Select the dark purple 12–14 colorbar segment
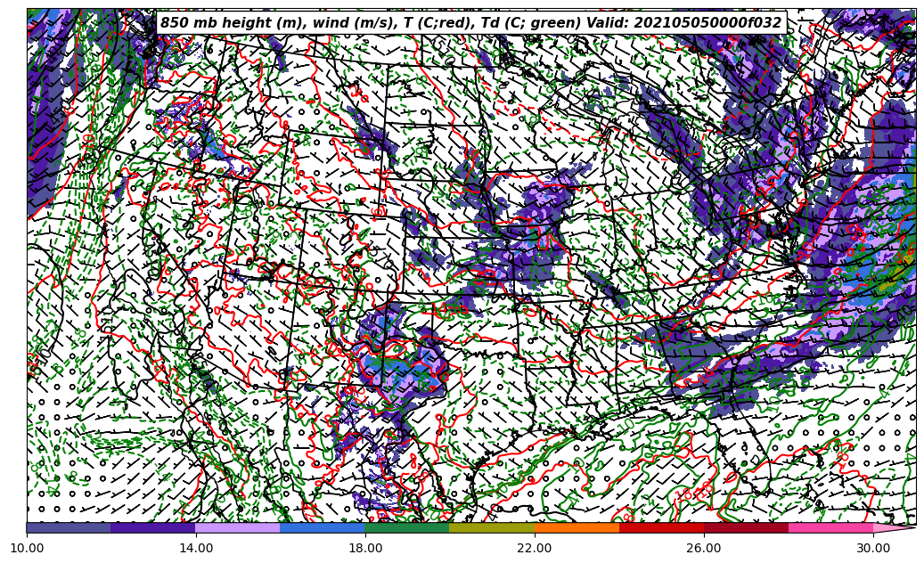The width and height of the screenshot is (924, 563). click(x=153, y=527)
